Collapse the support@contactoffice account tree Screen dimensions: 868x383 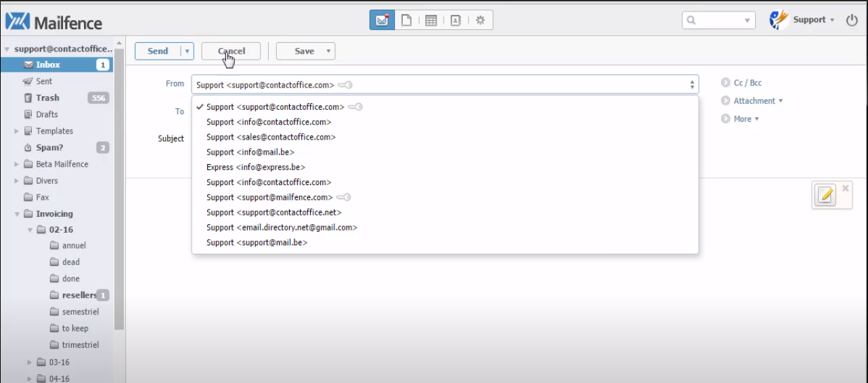point(7,49)
